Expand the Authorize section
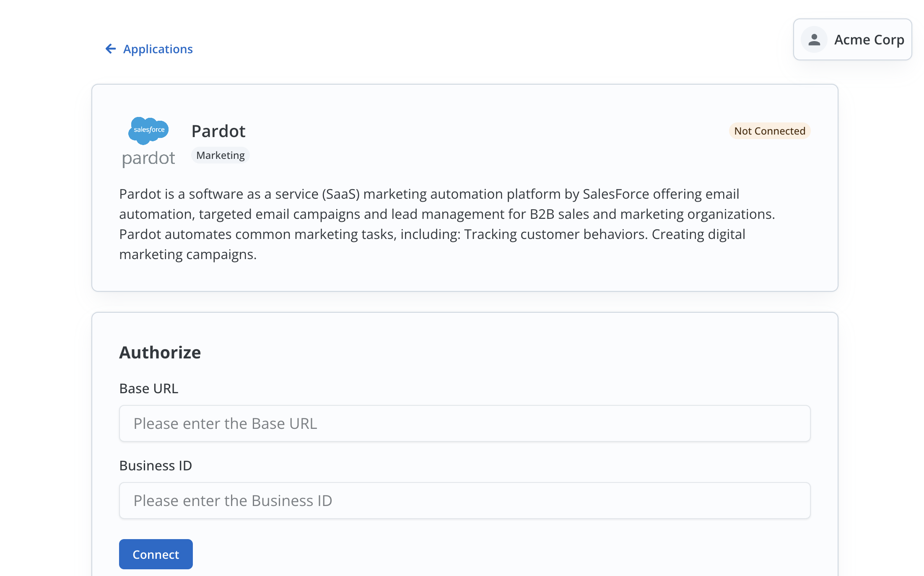Screen dimensions: 924x576 click(x=160, y=352)
